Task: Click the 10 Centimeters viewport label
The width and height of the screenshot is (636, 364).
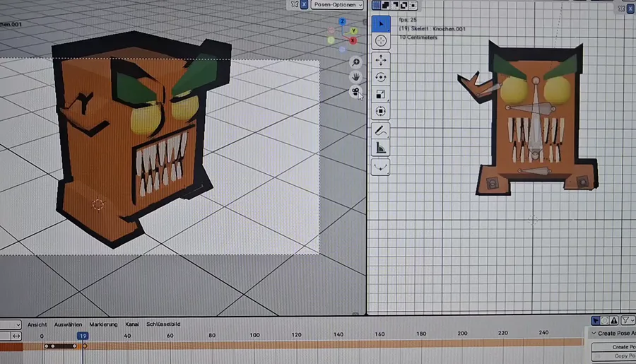Action: point(418,37)
